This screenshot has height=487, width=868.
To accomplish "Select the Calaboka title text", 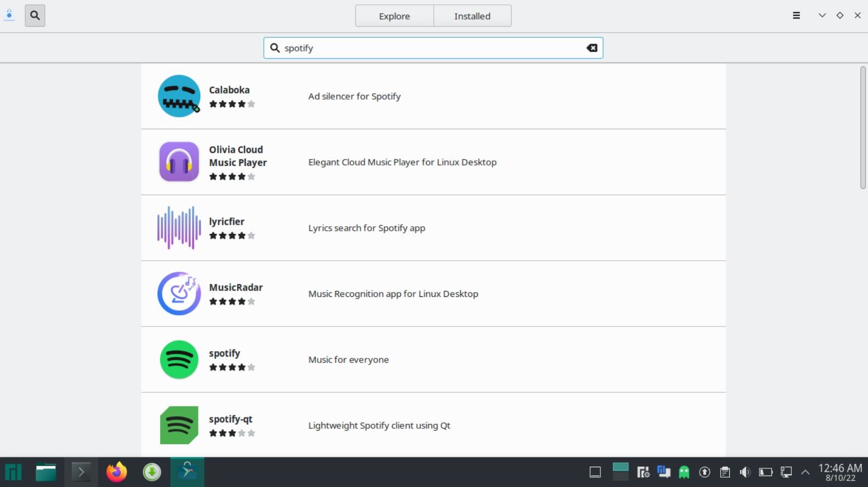I will click(x=229, y=90).
